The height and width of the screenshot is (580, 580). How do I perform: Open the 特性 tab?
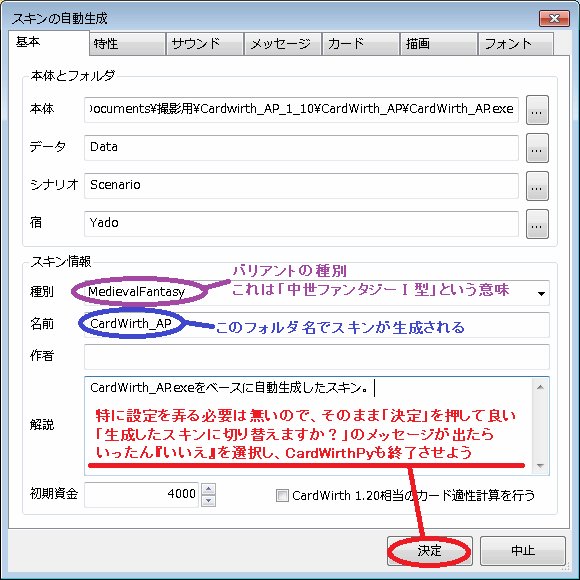127,44
